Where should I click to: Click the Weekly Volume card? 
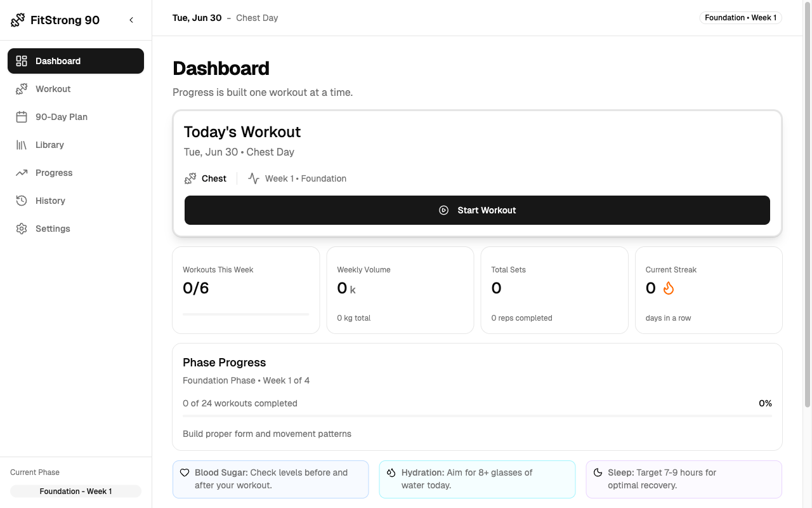point(400,290)
